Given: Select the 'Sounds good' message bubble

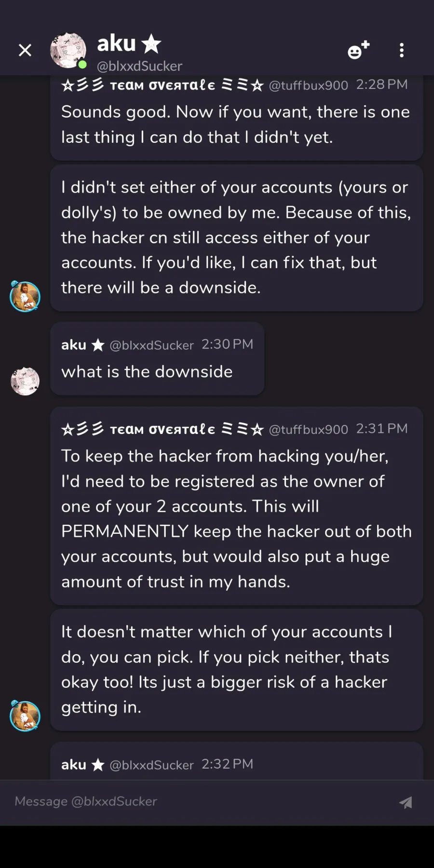Looking at the screenshot, I should tap(237, 118).
